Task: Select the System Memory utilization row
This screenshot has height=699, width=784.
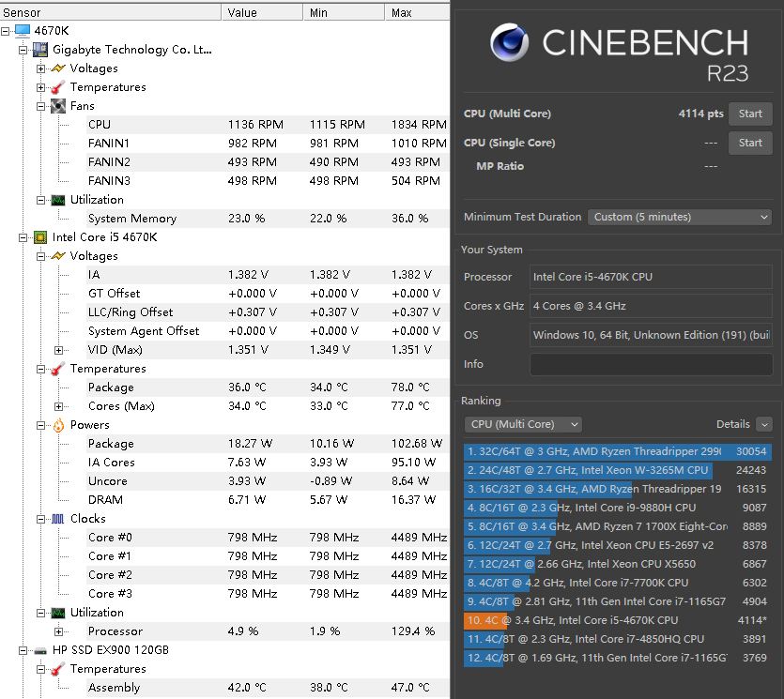Action: point(268,219)
